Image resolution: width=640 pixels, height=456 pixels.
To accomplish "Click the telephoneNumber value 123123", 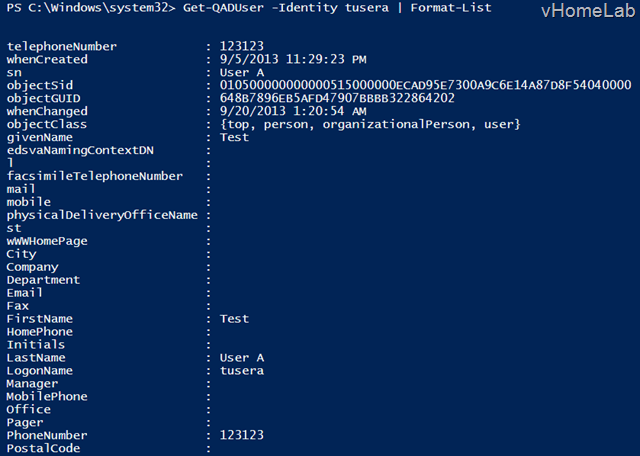I will [242, 47].
